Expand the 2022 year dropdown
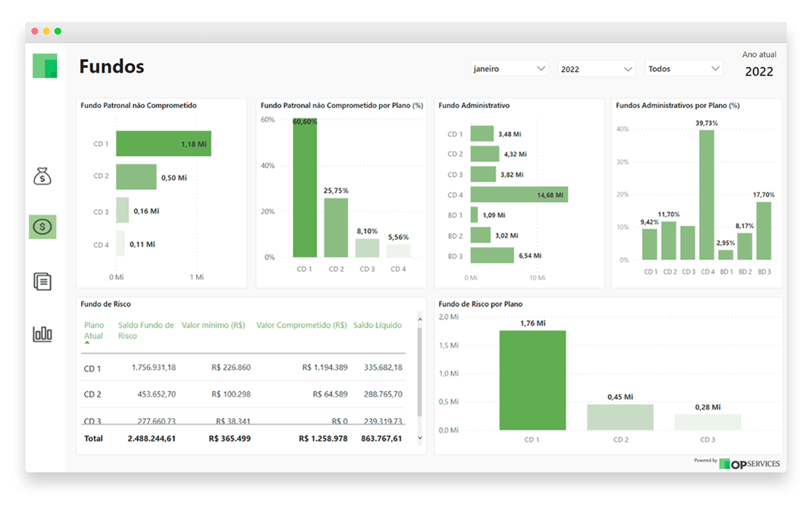The height and width of the screenshot is (518, 812). [596, 69]
